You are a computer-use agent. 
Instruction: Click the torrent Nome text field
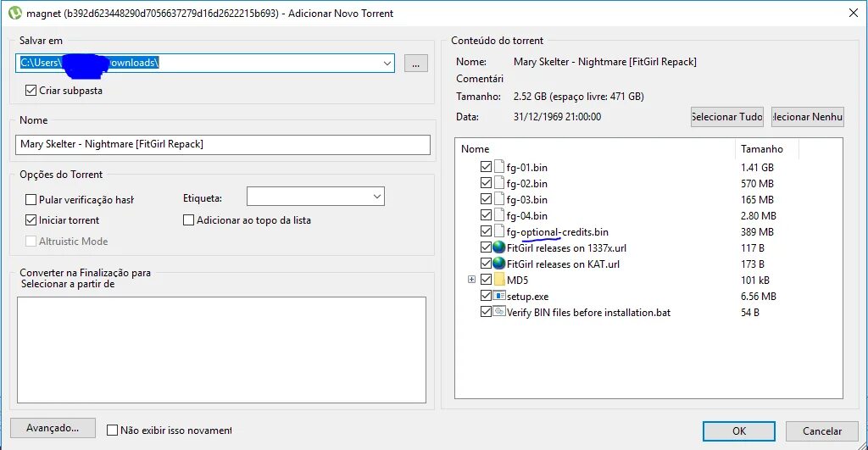pyautogui.click(x=223, y=144)
